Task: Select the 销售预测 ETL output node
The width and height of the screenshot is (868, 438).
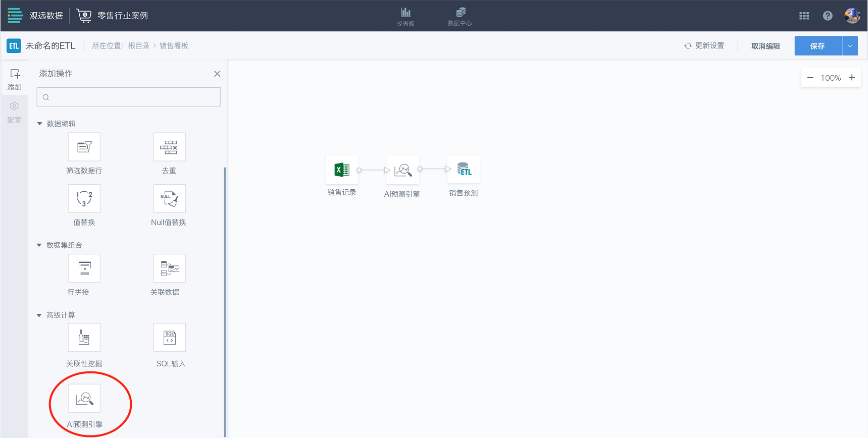Action: click(464, 169)
